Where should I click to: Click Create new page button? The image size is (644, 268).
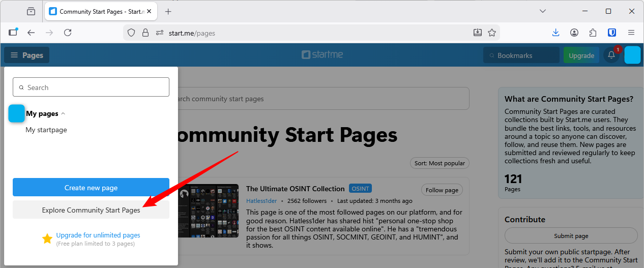click(91, 188)
